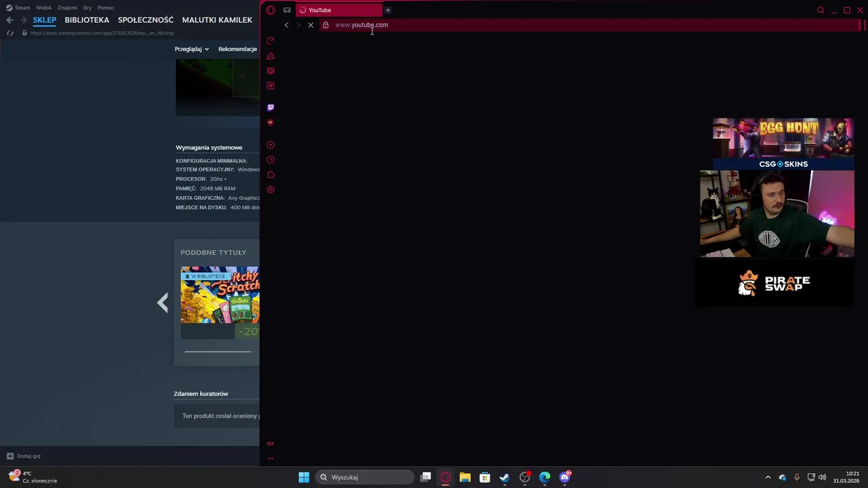The image size is (868, 488).
Task: Open the M-labelled icon in Opera sidebar
Action: pos(271,86)
